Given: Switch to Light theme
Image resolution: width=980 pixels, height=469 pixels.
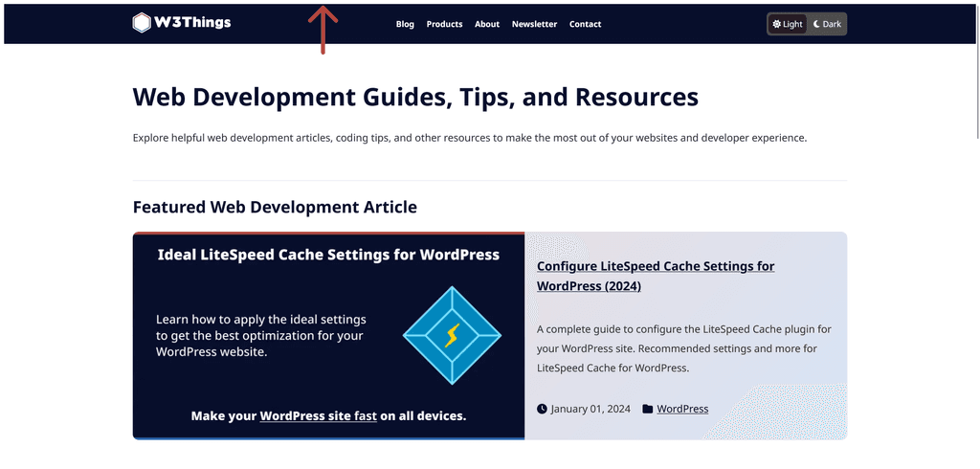Looking at the screenshot, I should (788, 24).
